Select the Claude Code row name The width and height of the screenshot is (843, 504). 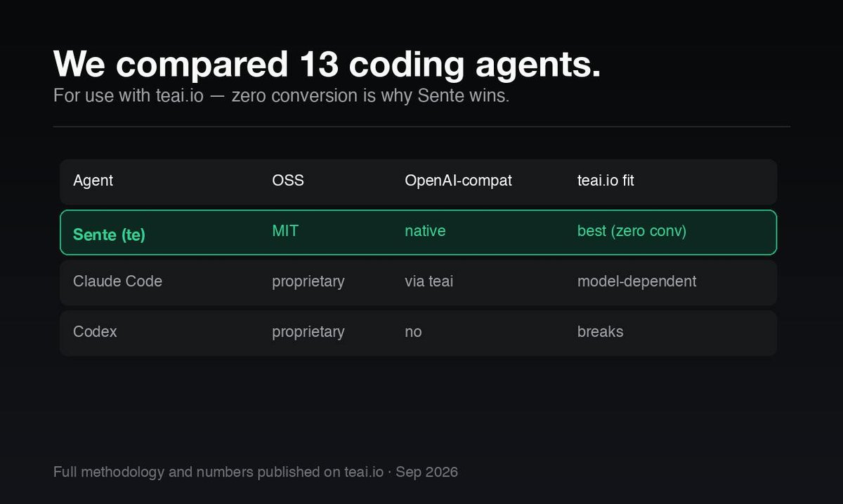pyautogui.click(x=117, y=281)
